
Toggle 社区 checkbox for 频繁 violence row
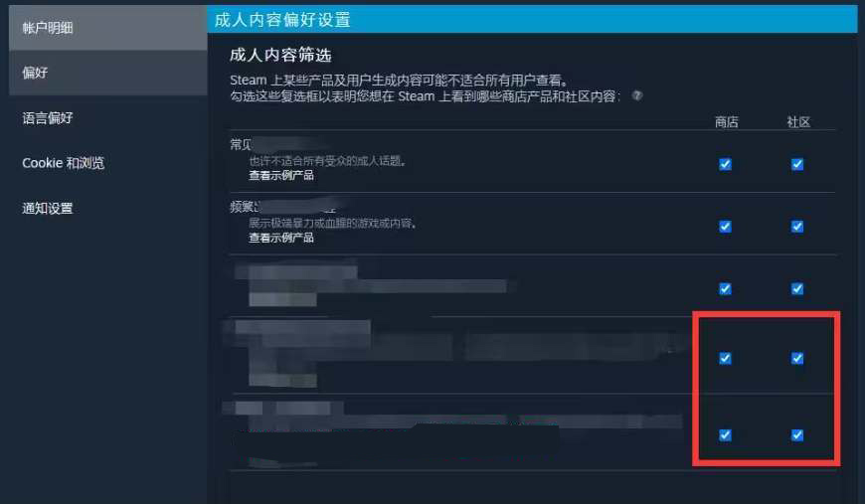coord(797,227)
